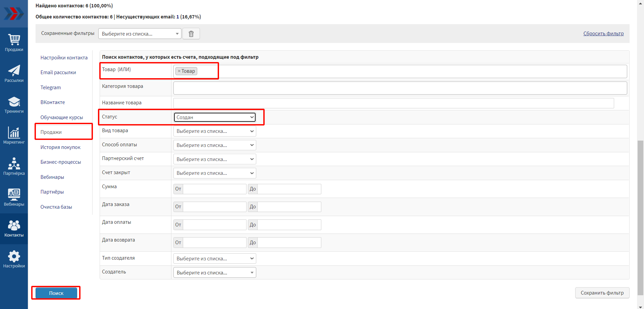Image resolution: width=644 pixels, height=309 pixels.
Task: Select the История покупок filter tab
Action: pos(60,147)
